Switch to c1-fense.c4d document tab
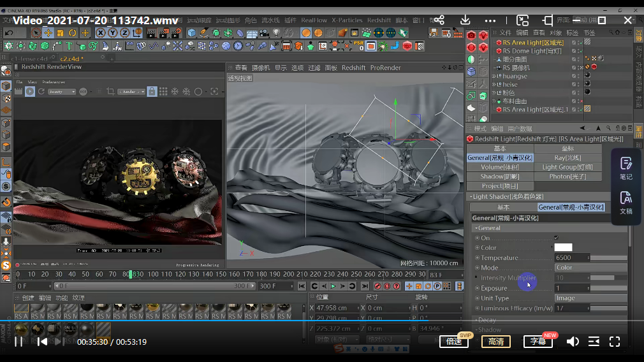 click(29, 59)
